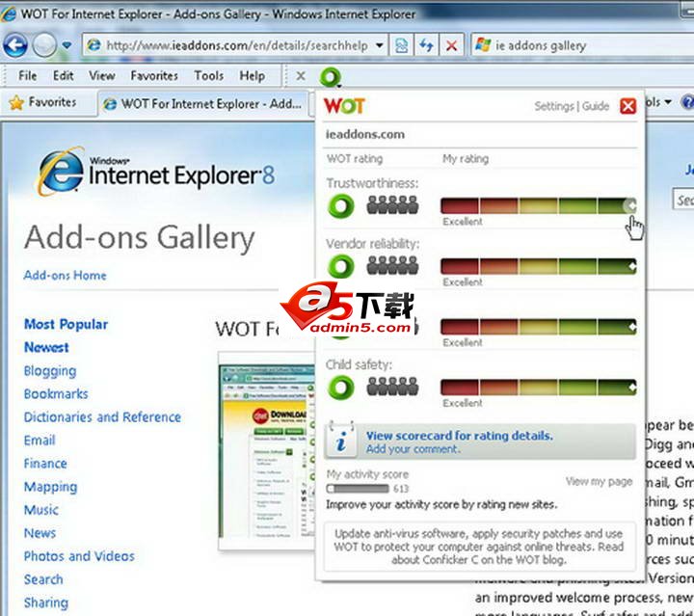Open Photos and Videos category
Viewport: 694px width, 616px height.
pos(79,556)
